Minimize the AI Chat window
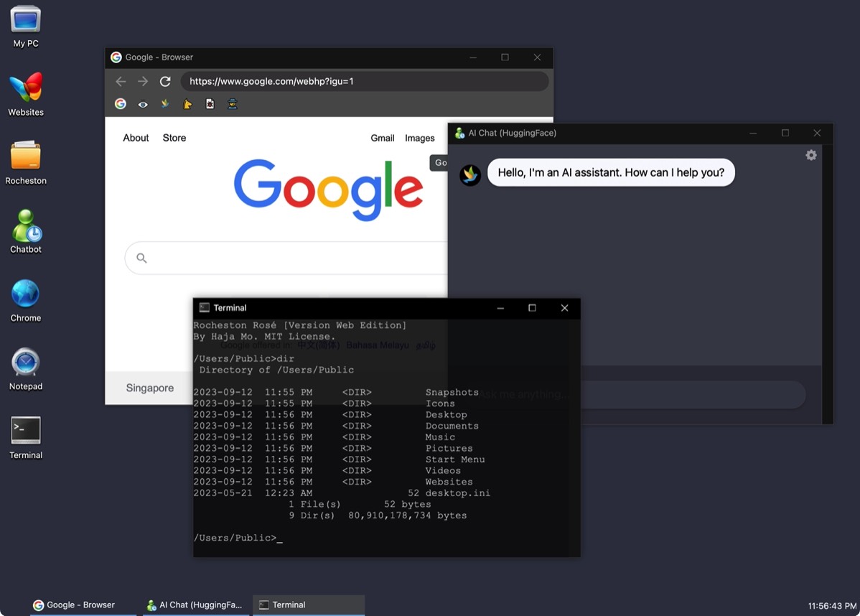Image resolution: width=860 pixels, height=616 pixels. click(753, 133)
